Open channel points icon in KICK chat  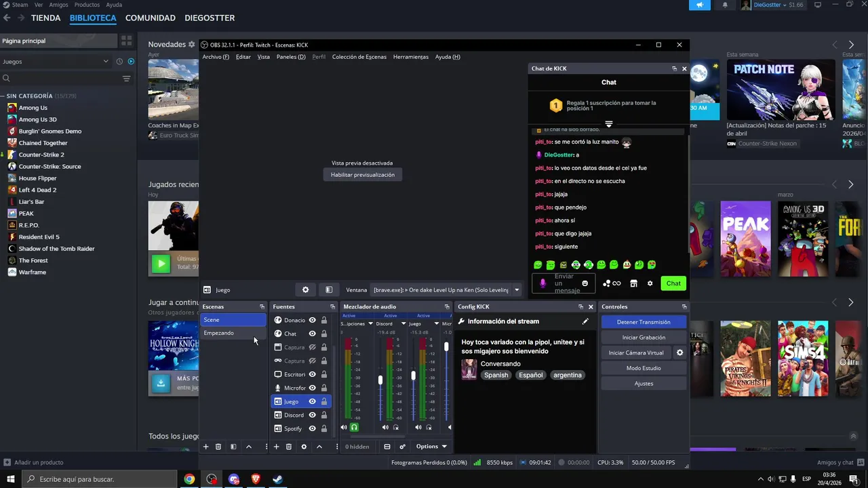(612, 283)
